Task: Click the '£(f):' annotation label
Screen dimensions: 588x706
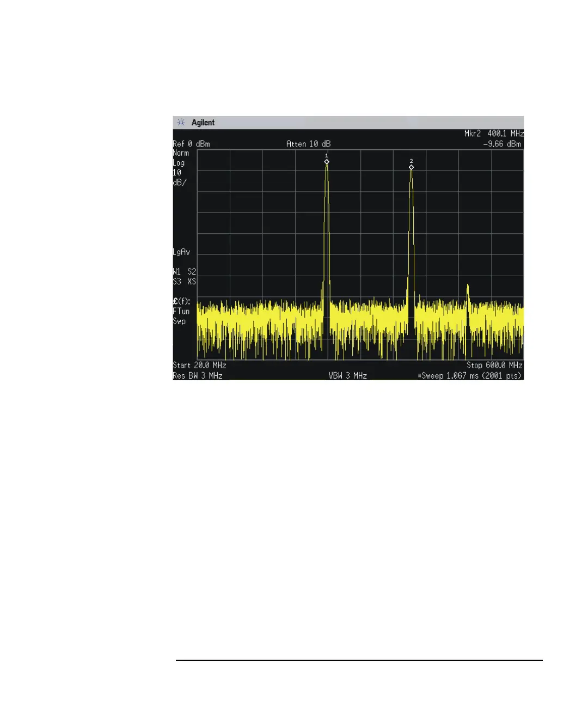Action: pos(182,301)
